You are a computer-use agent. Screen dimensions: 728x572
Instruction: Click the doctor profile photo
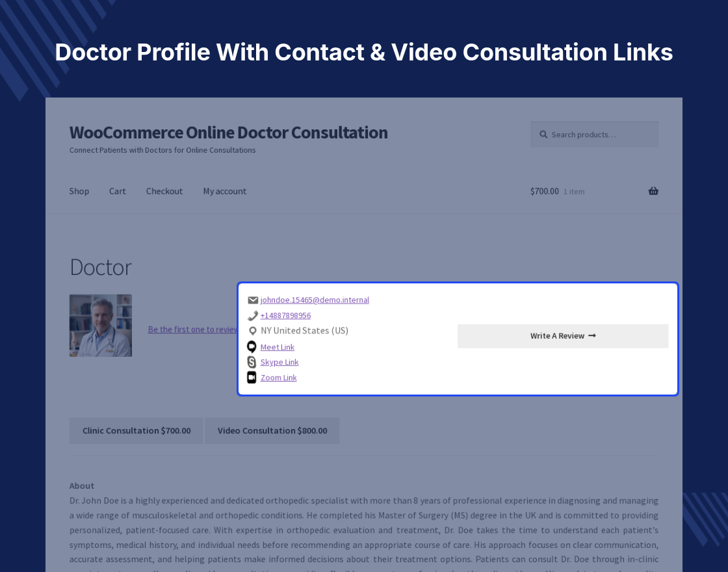coord(101,326)
